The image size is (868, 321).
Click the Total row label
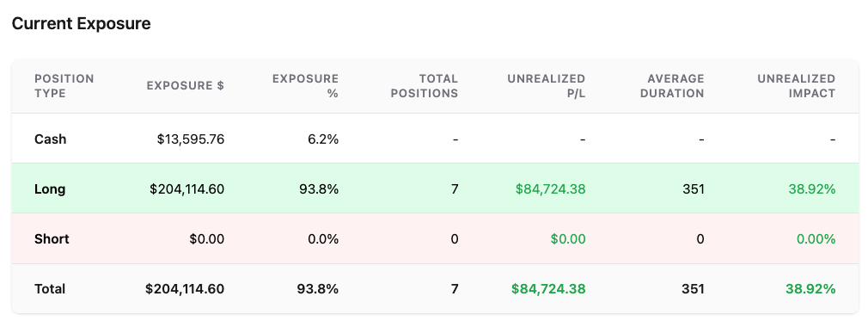click(x=50, y=289)
